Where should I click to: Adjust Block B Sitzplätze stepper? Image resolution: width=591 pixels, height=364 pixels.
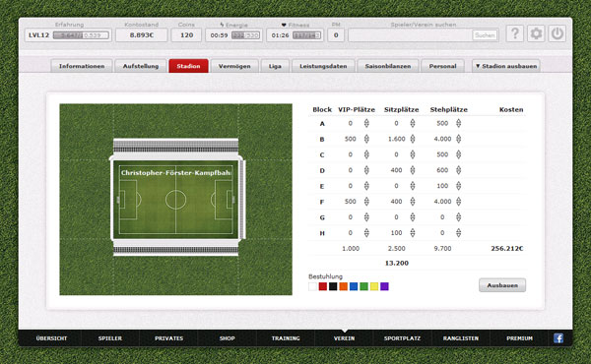point(413,139)
